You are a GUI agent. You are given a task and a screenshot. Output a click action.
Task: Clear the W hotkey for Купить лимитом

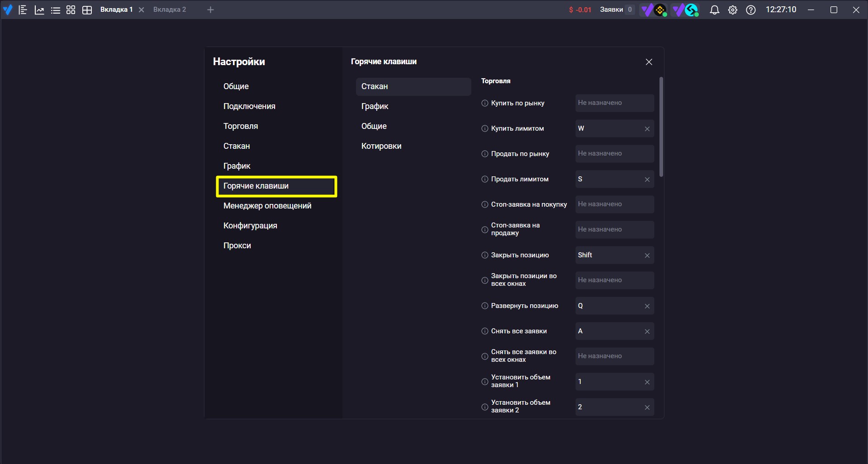[x=647, y=129]
